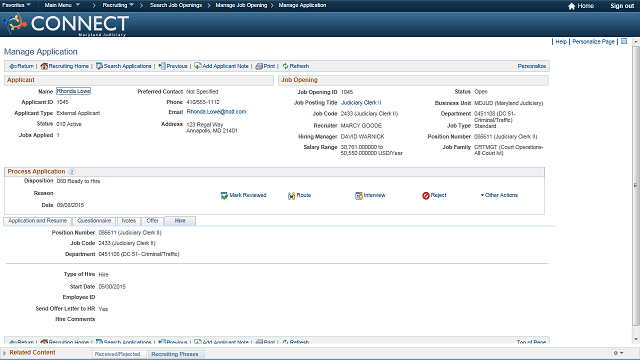
Task: Click the red Reject icon
Action: click(426, 196)
